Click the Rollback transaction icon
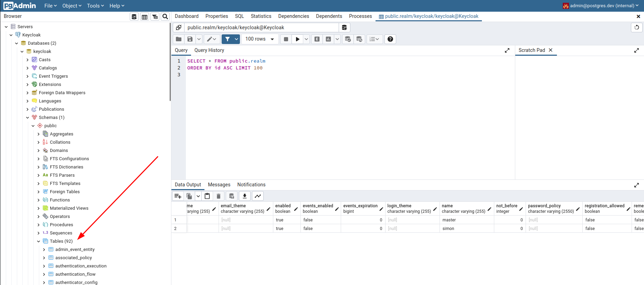The height and width of the screenshot is (285, 644). point(359,39)
